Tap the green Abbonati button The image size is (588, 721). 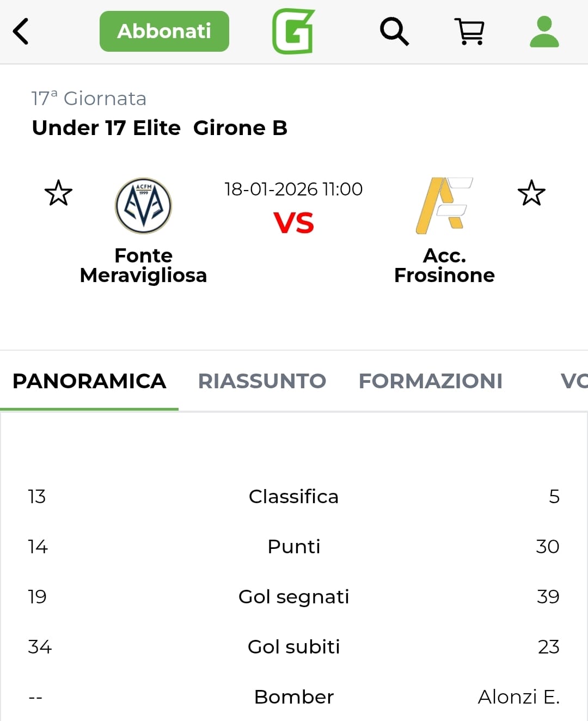[164, 31]
